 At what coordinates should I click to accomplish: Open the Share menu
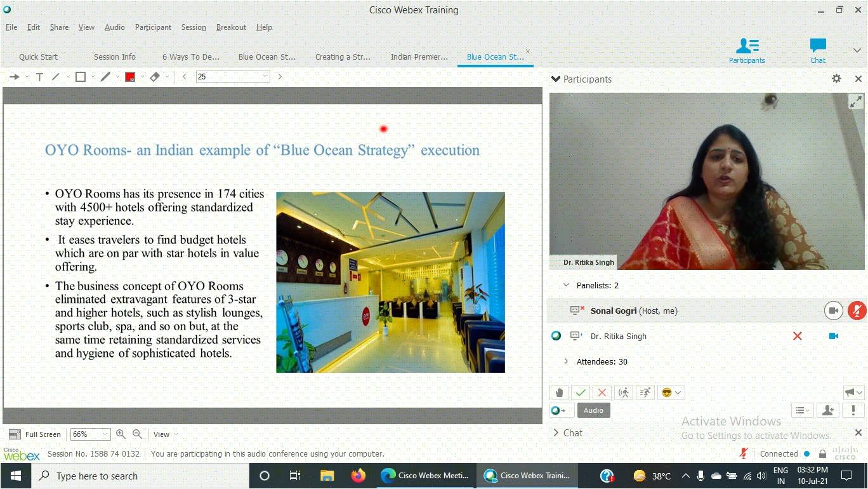click(x=59, y=27)
